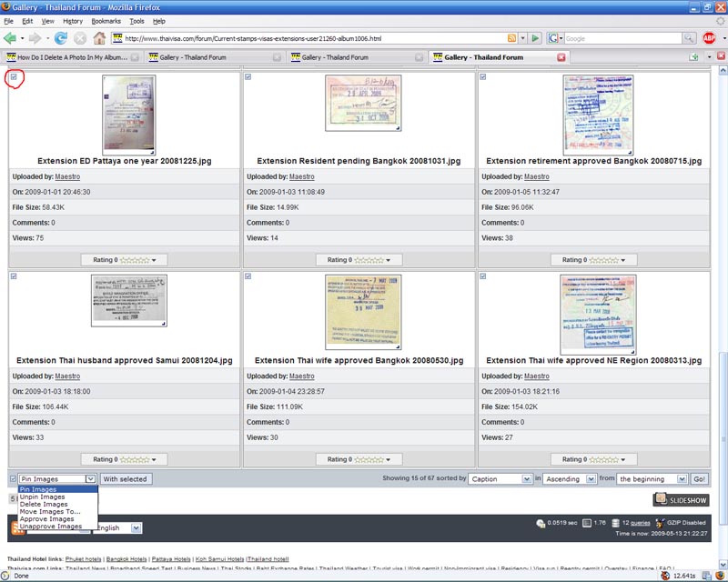728x582 pixels.
Task: Open the Tools menu
Action: pos(136,21)
